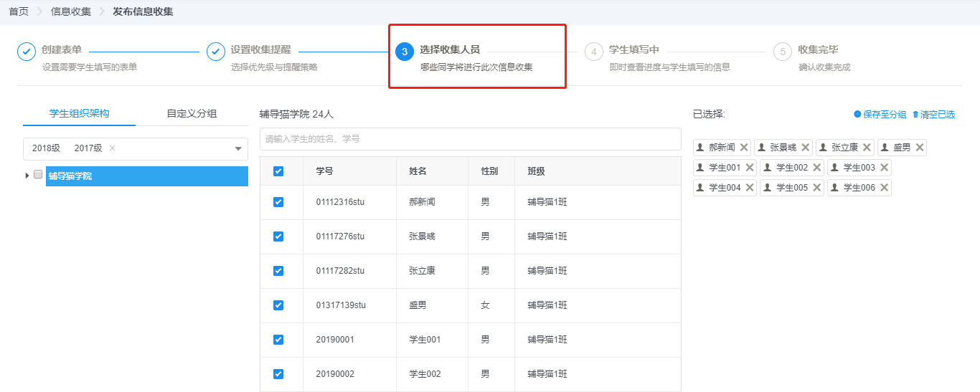Remove 学生005 from selected list
Screen dimensions: 980x392
(x=817, y=188)
